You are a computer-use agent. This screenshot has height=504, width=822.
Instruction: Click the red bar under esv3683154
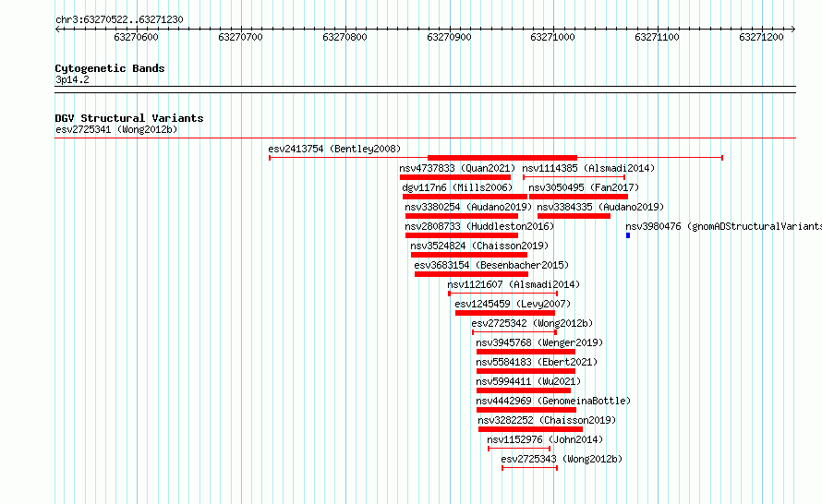(x=471, y=274)
